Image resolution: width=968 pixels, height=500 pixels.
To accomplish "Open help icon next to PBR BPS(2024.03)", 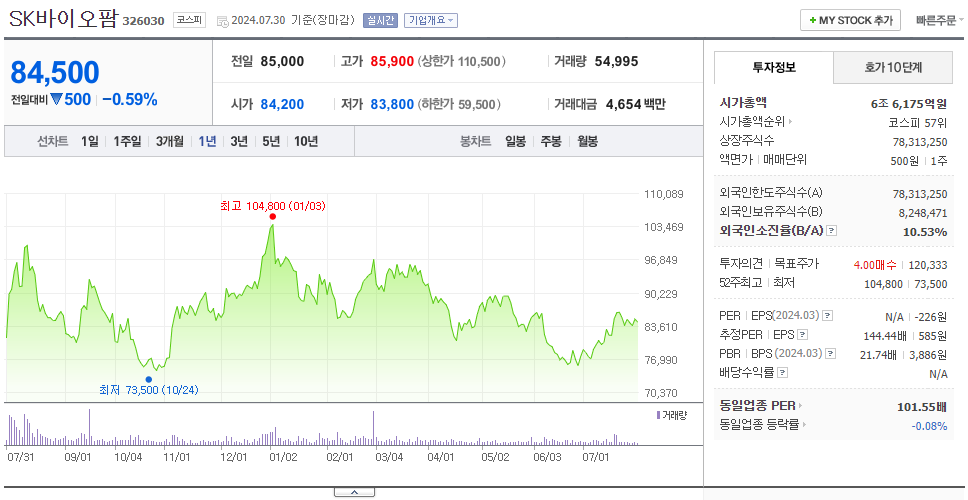I will point(831,354).
